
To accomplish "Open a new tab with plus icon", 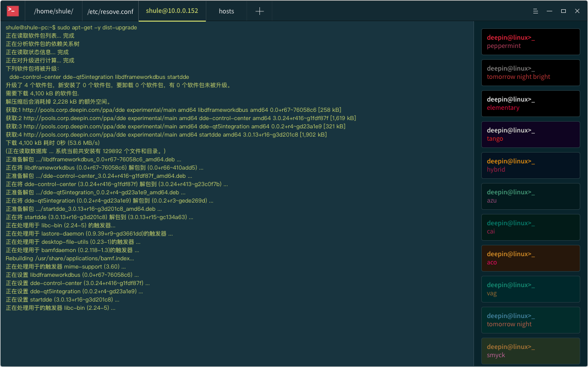I will coord(259,11).
